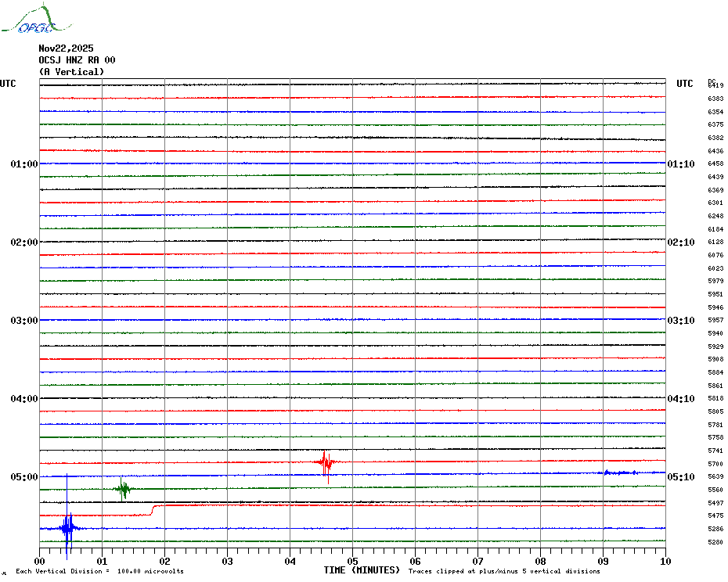The image size is (728, 582).
Task: Click the large blue seismic burst on the lower trace
Action: [68, 529]
